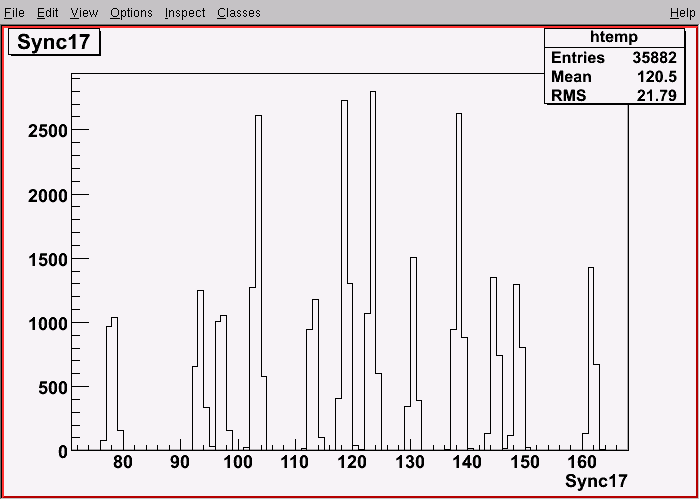Viewport: 700px width, 500px height.
Task: Select the histogram peak near 161
Action: pos(591,358)
